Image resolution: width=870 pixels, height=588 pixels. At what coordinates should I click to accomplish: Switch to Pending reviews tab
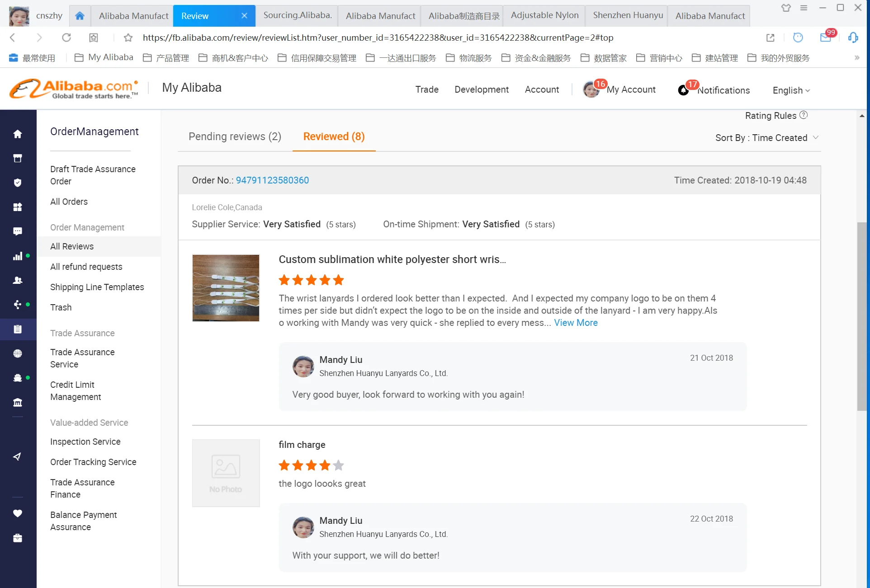pos(235,136)
